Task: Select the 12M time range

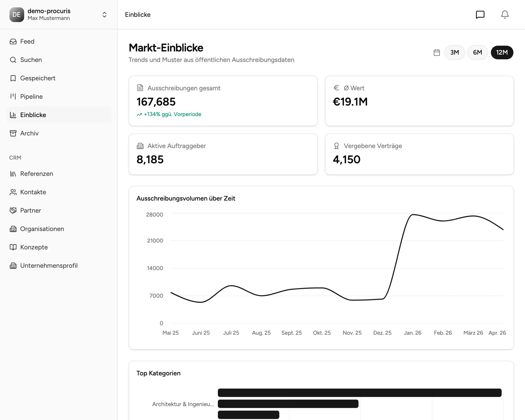Action: click(x=502, y=52)
